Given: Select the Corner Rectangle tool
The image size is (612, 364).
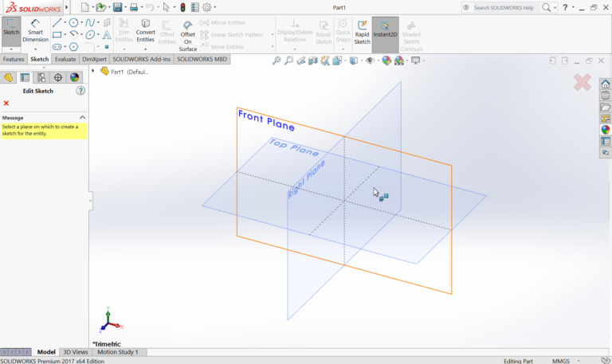Looking at the screenshot, I should coord(57,35).
